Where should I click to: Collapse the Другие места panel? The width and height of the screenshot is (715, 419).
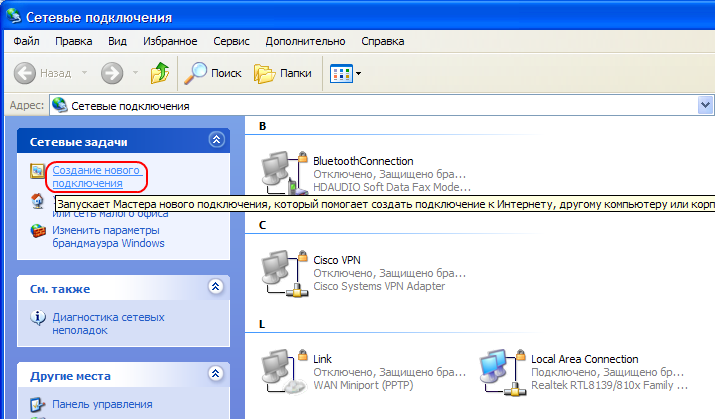(x=215, y=375)
